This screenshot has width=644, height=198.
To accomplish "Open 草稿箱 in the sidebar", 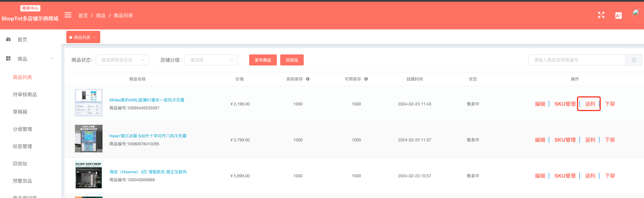I will (x=20, y=112).
